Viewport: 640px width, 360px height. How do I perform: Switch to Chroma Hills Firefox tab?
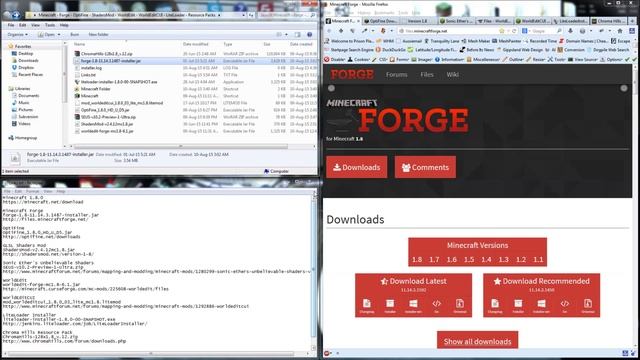pos(608,21)
